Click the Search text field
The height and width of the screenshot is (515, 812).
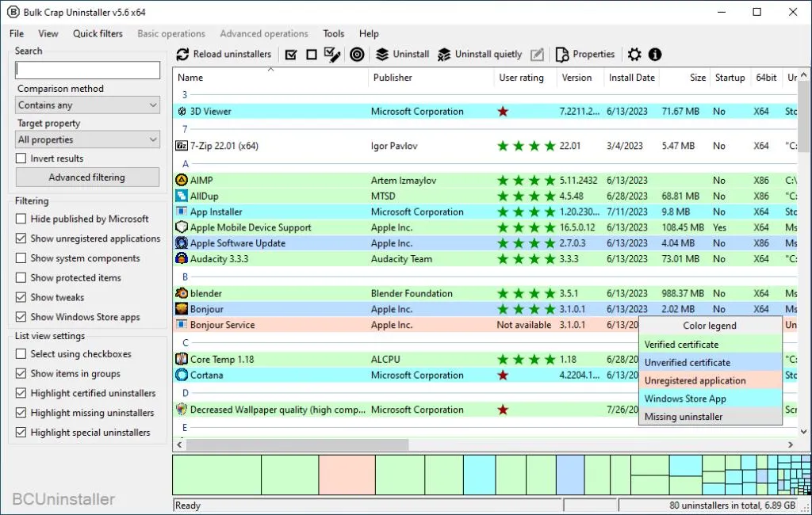pyautogui.click(x=87, y=70)
